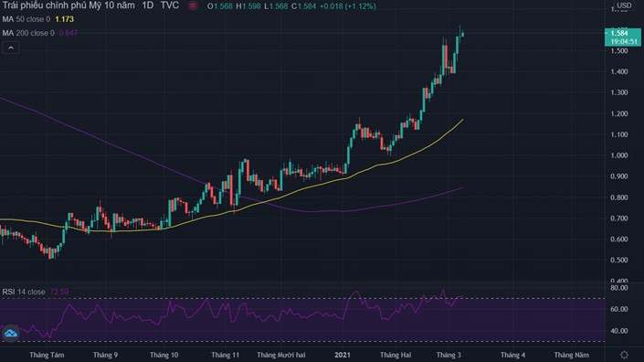This screenshot has height=362, width=644.
Task: Click 'Tháng 10' on the time axis
Action: click(x=164, y=355)
